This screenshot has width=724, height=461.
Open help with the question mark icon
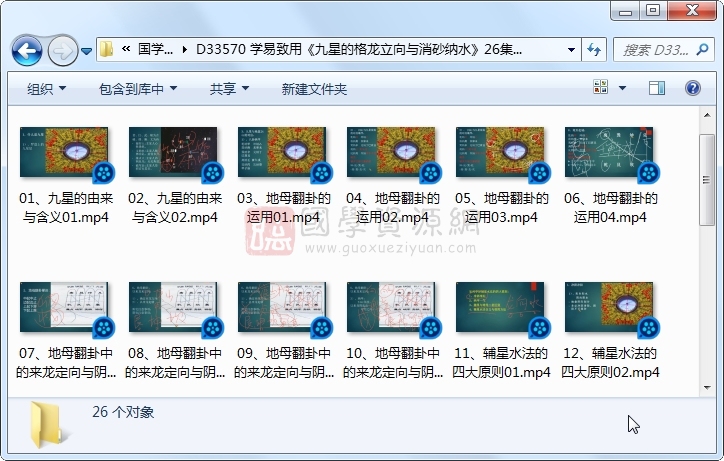coord(693,88)
